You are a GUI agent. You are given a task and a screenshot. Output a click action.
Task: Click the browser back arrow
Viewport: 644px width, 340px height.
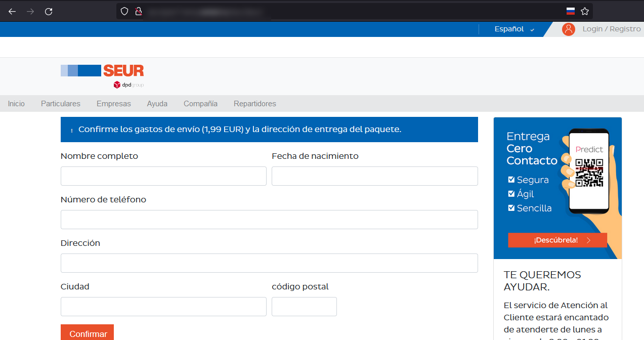point(12,11)
